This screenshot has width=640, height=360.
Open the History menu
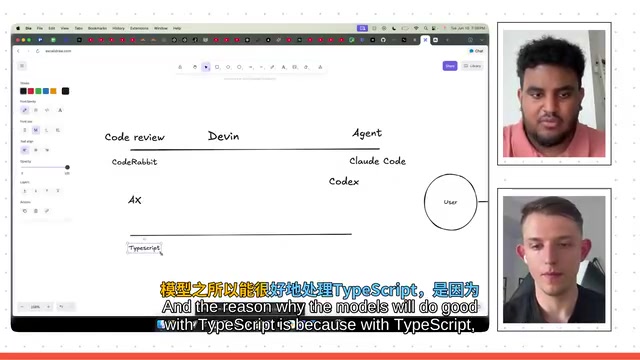(x=118, y=28)
